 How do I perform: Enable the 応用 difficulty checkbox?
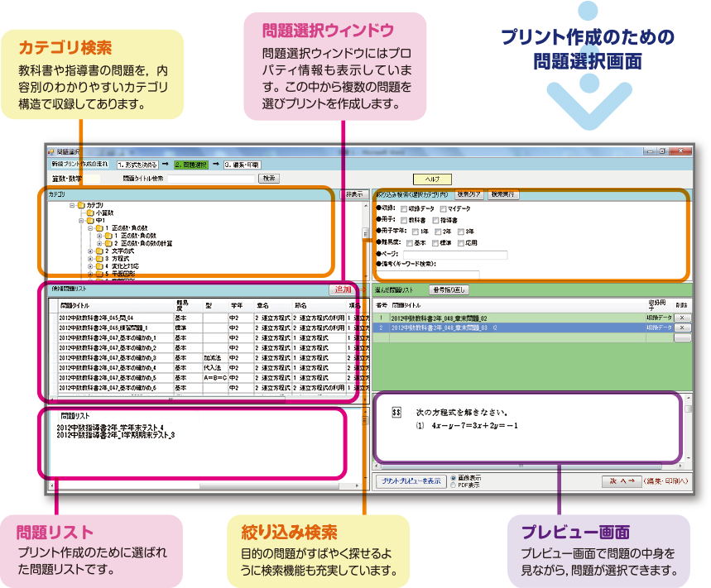coord(459,243)
